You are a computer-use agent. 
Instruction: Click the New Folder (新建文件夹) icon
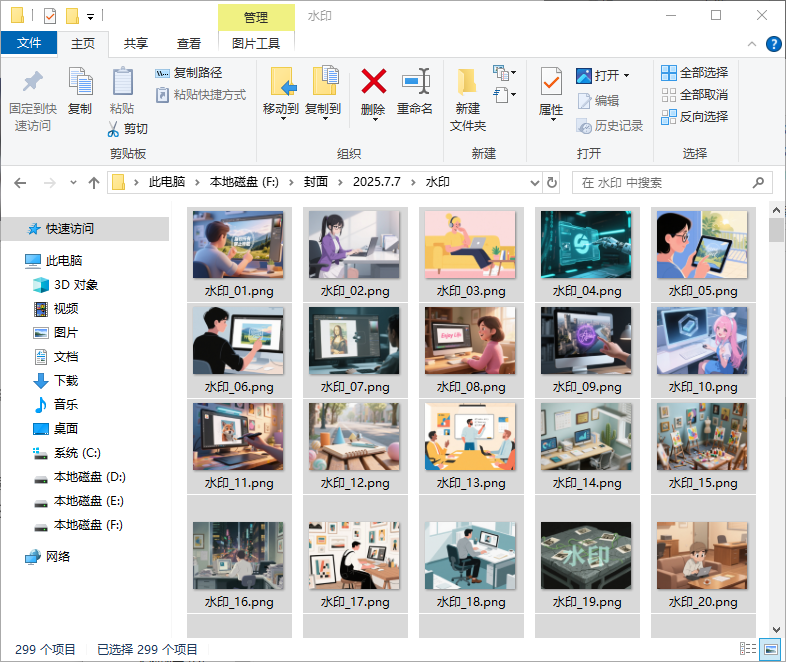tap(467, 81)
